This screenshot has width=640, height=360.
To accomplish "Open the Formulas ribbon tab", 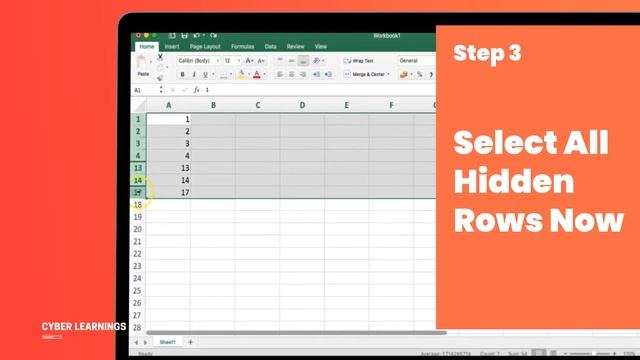I will (242, 47).
